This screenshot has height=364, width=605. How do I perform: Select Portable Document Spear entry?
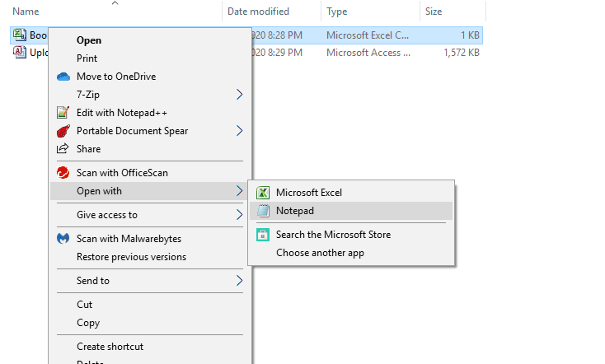tap(151, 131)
